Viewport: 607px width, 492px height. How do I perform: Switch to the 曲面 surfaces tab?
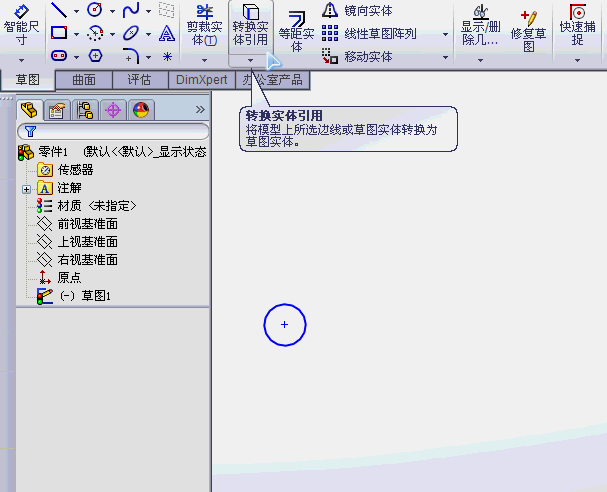[x=84, y=80]
